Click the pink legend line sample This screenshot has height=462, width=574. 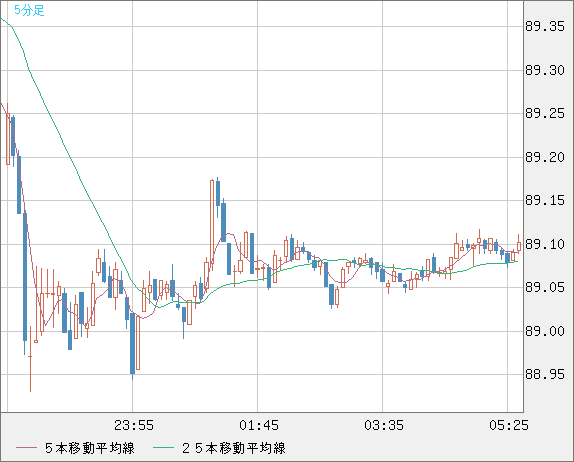pyautogui.click(x=26, y=448)
